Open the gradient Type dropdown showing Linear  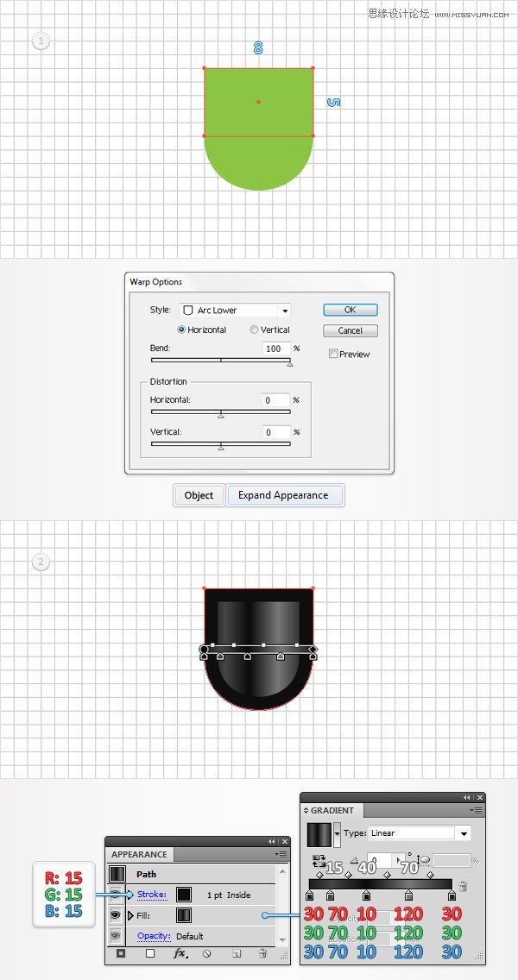[420, 833]
